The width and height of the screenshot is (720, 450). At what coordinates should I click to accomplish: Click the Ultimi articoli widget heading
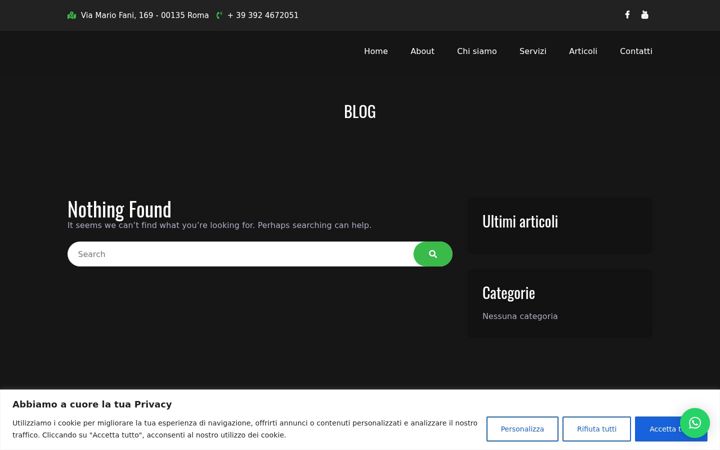point(520,221)
